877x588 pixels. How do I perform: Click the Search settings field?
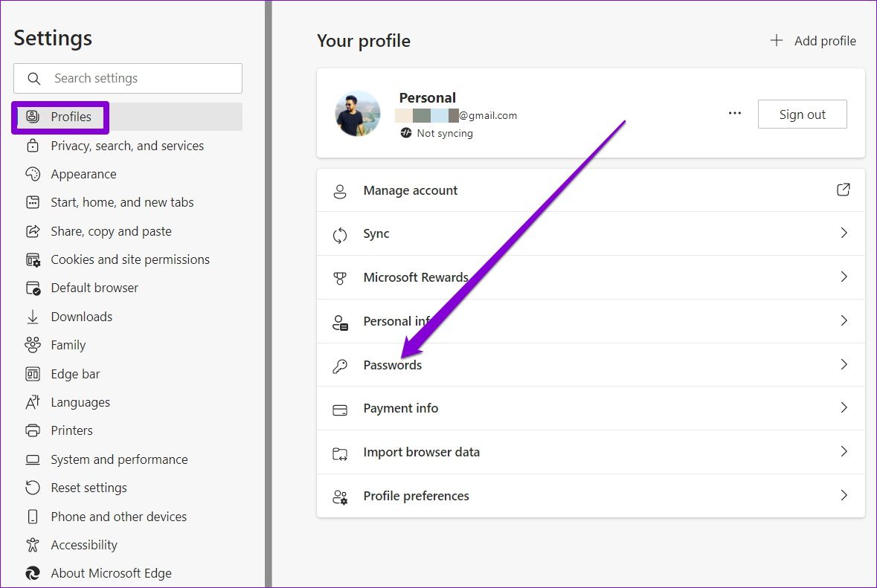(128, 78)
